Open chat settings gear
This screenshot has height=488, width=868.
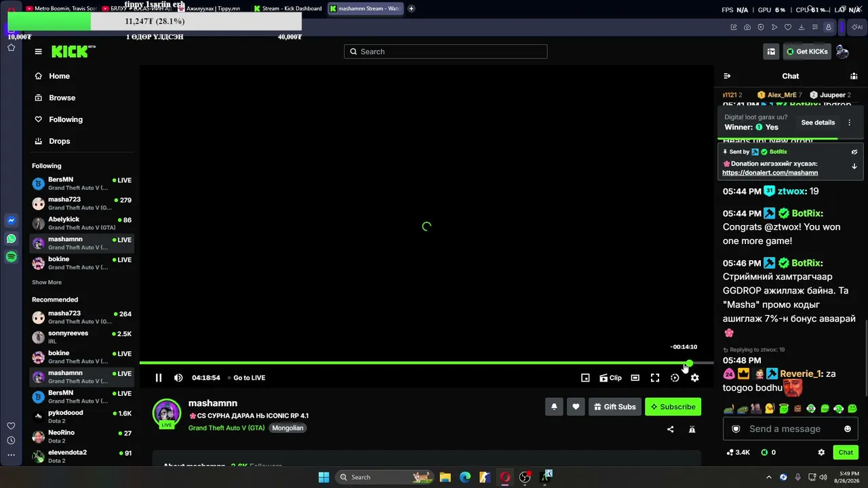click(821, 452)
